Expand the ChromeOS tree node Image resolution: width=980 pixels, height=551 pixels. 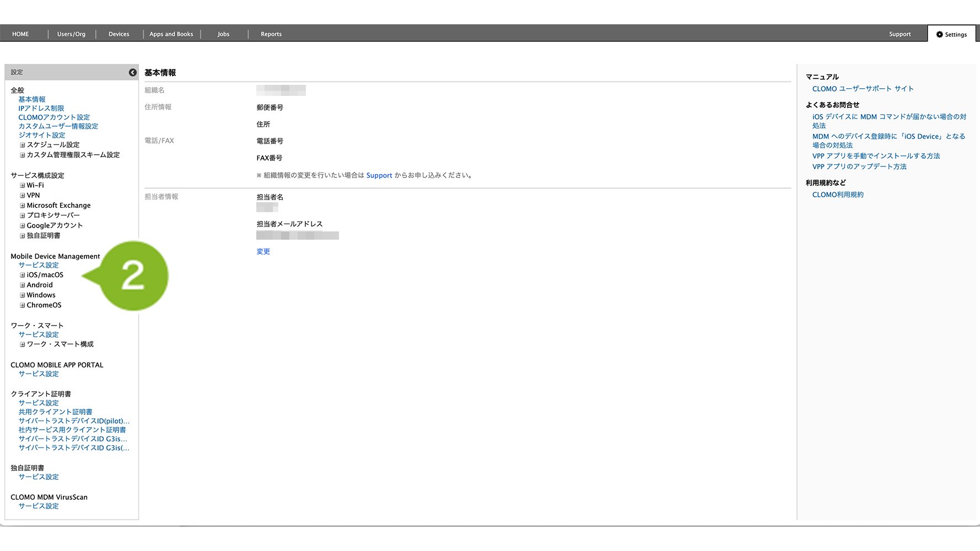click(x=23, y=305)
